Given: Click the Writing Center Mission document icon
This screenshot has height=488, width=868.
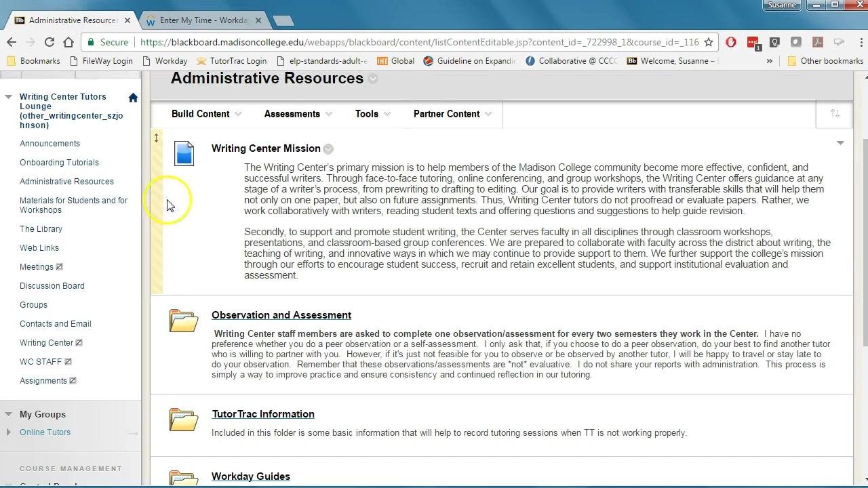Looking at the screenshot, I should point(184,153).
